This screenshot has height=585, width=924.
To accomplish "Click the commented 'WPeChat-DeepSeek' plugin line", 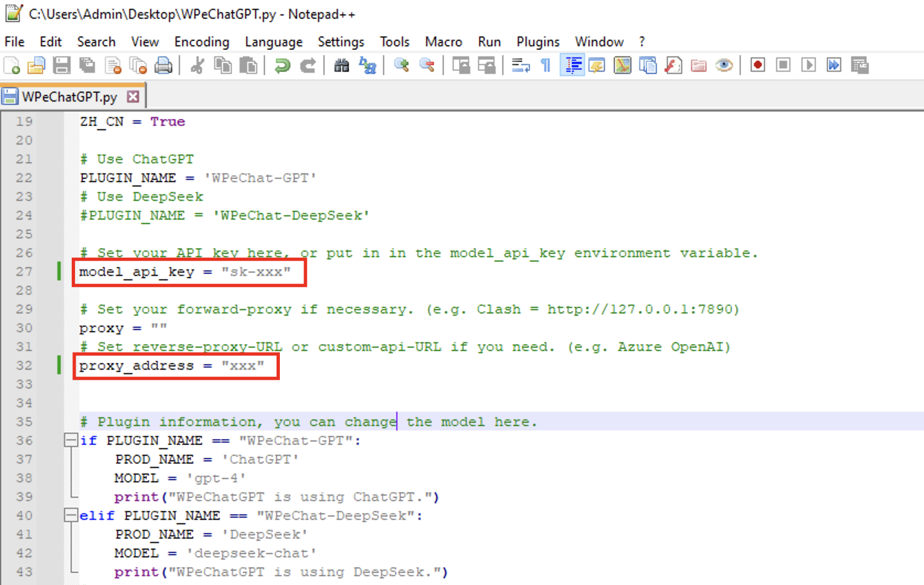I will pos(225,215).
